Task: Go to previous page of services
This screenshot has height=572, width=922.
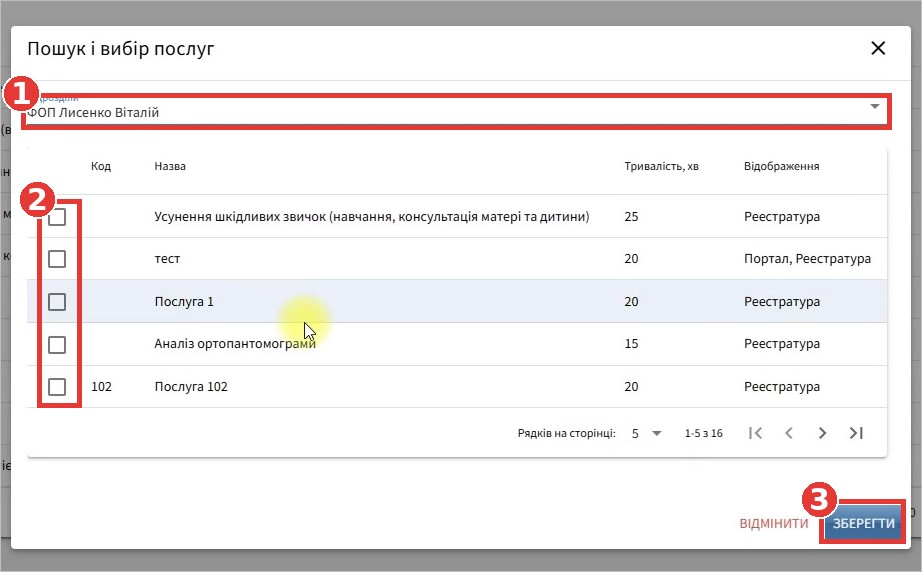Action: pos(789,433)
